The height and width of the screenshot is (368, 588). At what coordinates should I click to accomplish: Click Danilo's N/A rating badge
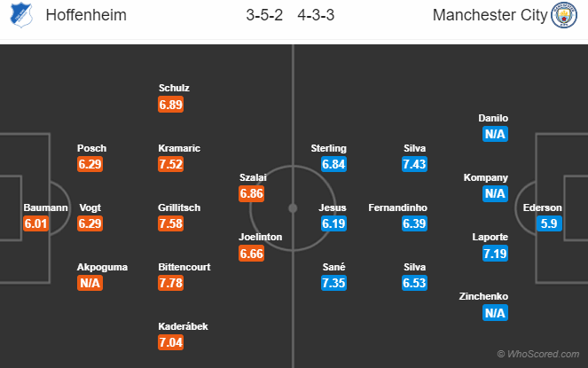coord(494,134)
